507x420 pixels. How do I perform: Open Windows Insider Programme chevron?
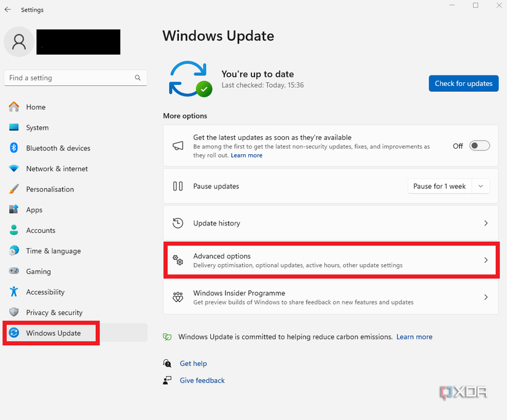(x=485, y=297)
